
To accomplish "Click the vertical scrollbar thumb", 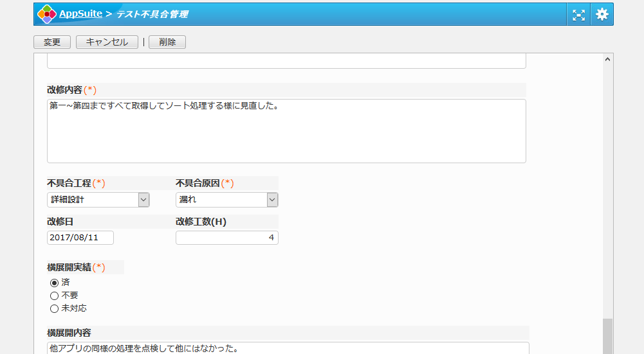I will tap(608, 336).
